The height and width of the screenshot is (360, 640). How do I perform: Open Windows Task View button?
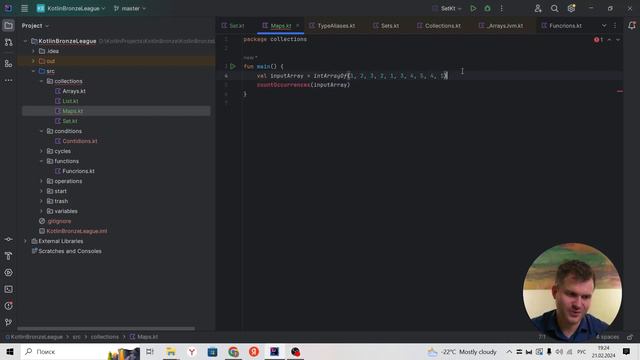pos(150,351)
